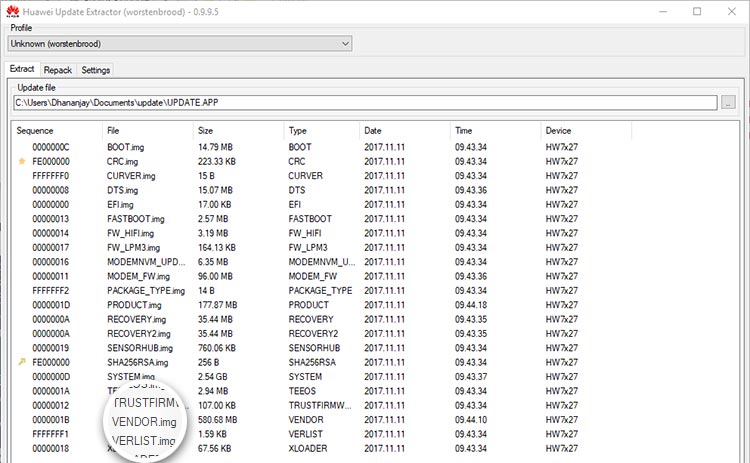Maximize the Huawei Update Extractor window
Image resolution: width=750 pixels, height=463 pixels.
(x=697, y=11)
